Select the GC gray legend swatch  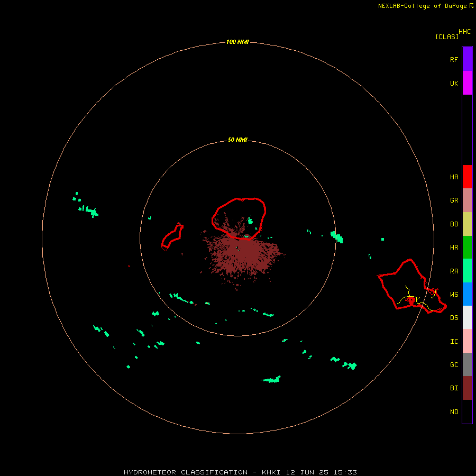(x=467, y=364)
